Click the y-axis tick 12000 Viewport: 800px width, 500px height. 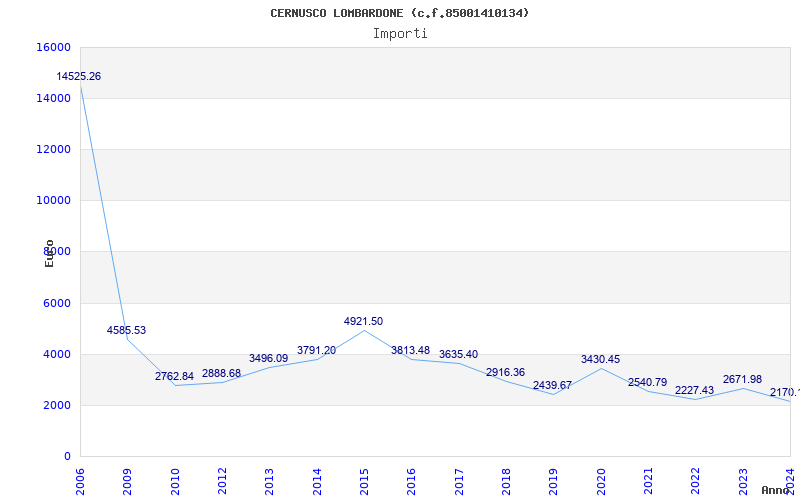[x=53, y=149]
